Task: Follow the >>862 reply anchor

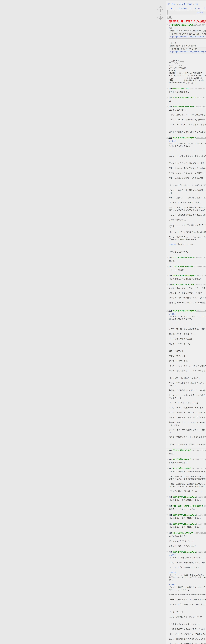Action: pyautogui.click(x=172, y=585)
